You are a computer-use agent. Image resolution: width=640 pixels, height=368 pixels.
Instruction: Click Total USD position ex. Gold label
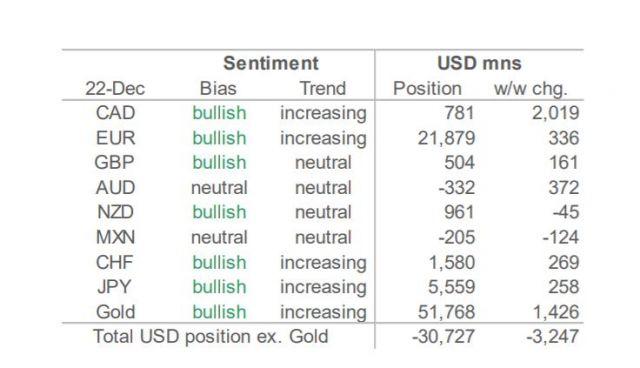(x=211, y=337)
